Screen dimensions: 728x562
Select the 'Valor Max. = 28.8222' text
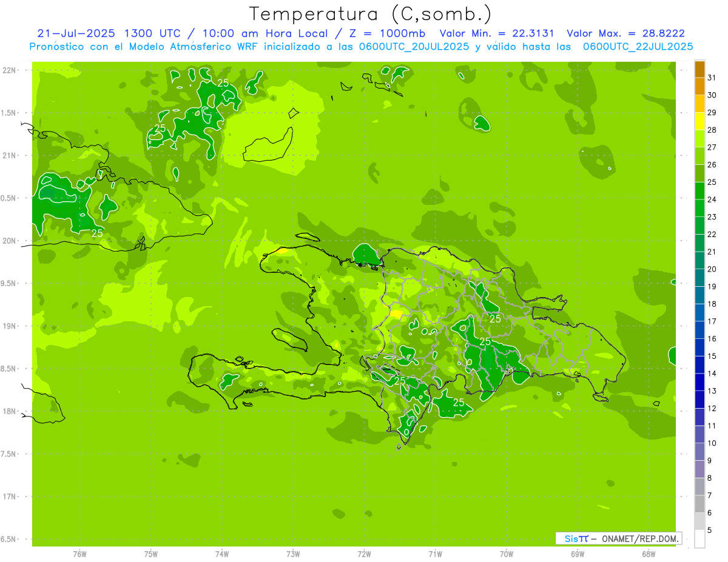(625, 33)
